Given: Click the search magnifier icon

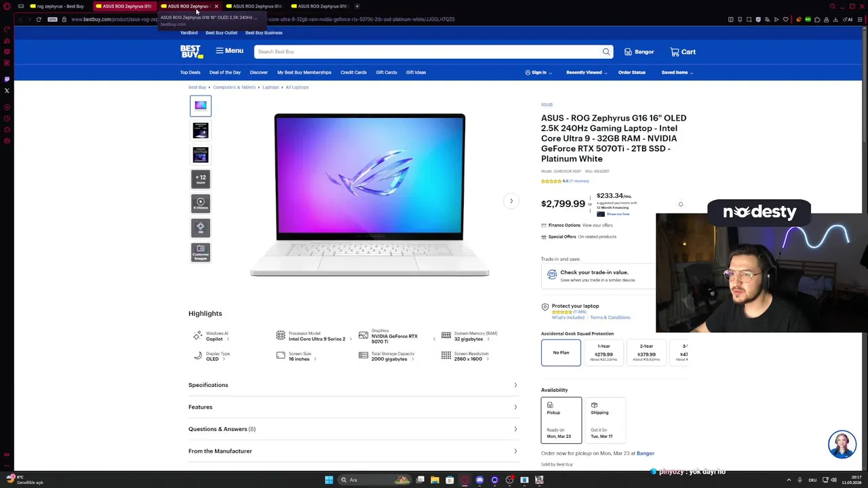Looking at the screenshot, I should 606,52.
